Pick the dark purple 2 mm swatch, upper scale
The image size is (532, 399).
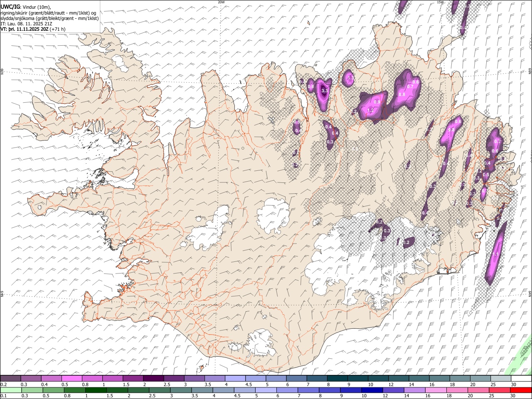pyautogui.click(x=153, y=378)
